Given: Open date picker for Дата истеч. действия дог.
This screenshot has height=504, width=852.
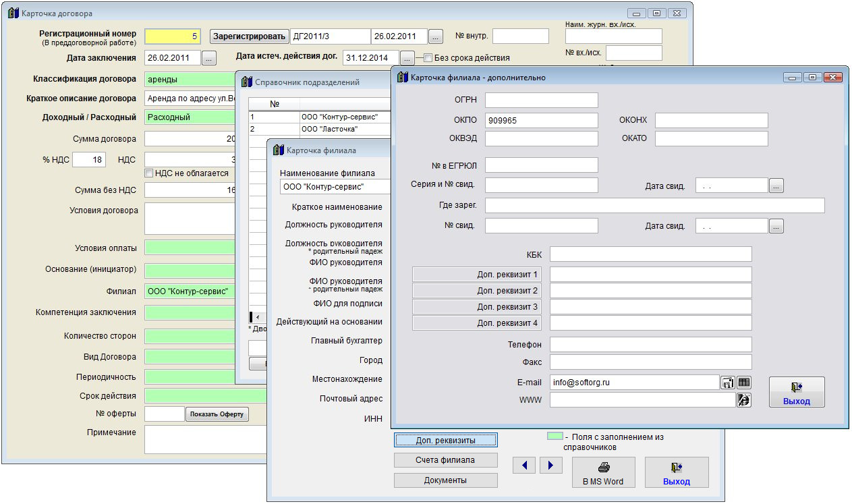Looking at the screenshot, I should [407, 58].
